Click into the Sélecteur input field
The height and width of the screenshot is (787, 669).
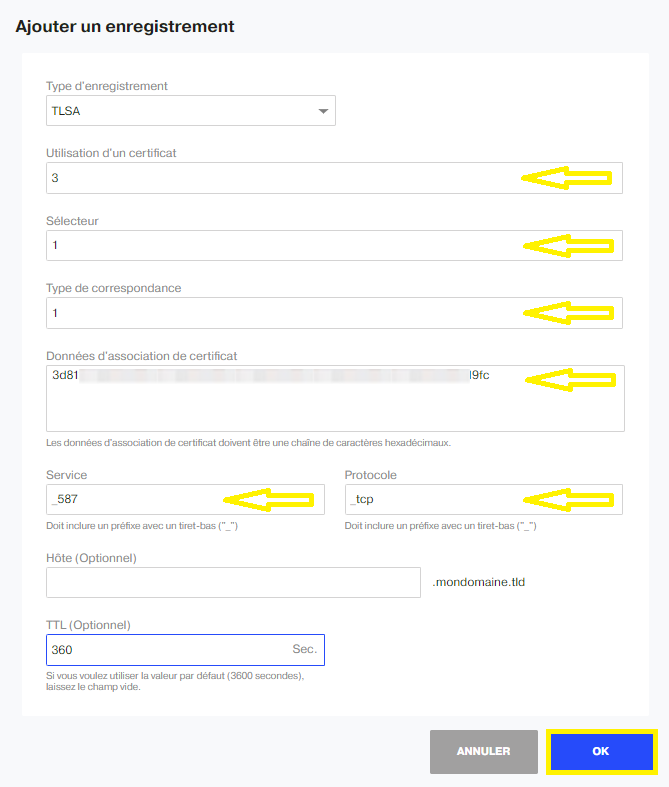334,245
